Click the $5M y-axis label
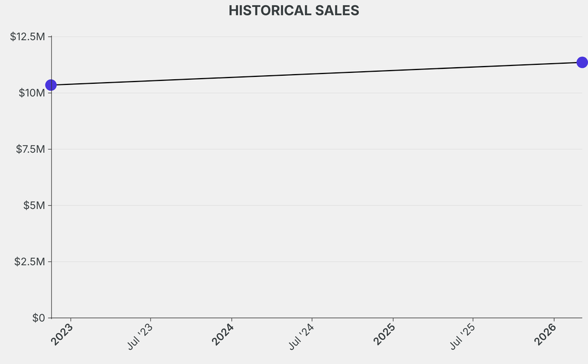Screen dimensions: 588x364 [34, 206]
